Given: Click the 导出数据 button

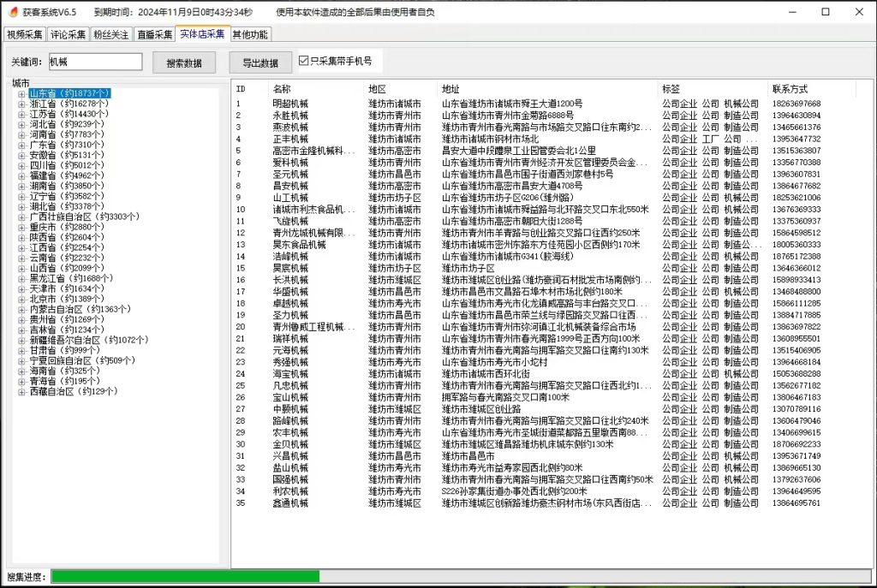Looking at the screenshot, I should pos(260,62).
